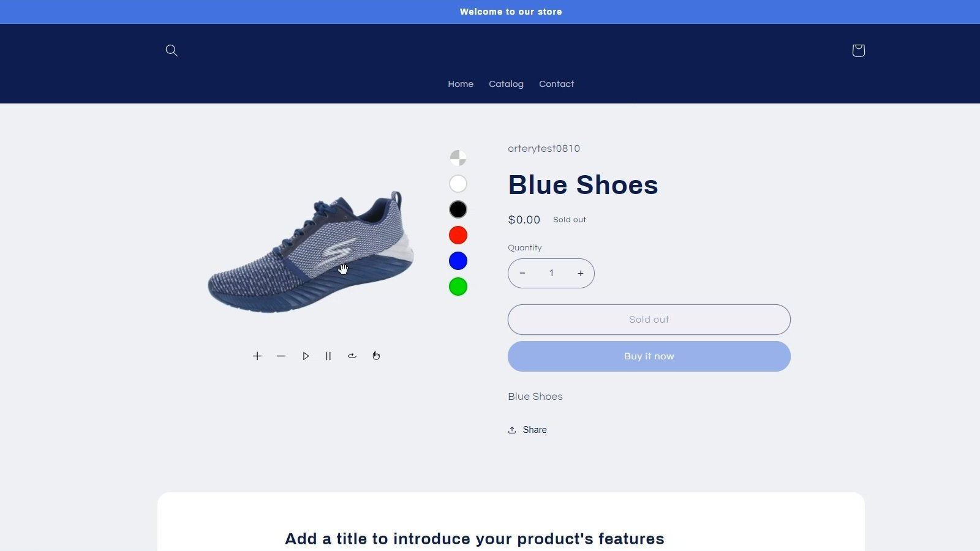Image resolution: width=980 pixels, height=551 pixels.
Task: Go to the Home menu link
Action: [x=461, y=84]
